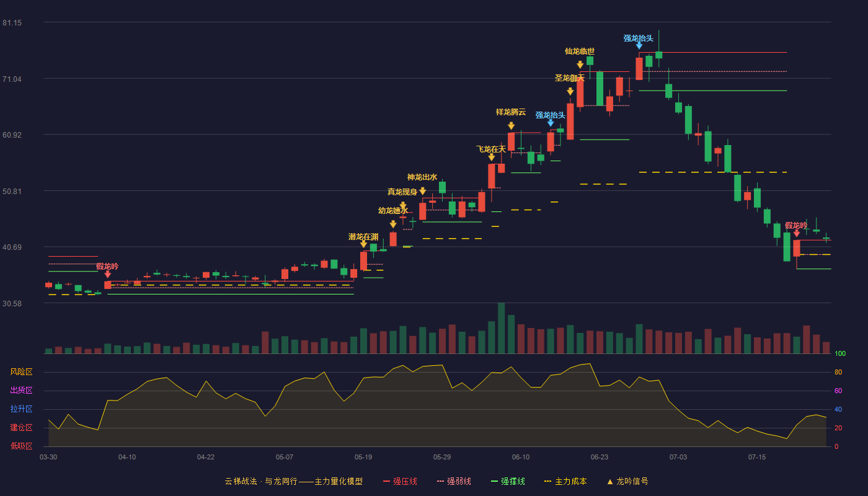Click the 出货区 zone label
868x496 pixels.
[21, 391]
